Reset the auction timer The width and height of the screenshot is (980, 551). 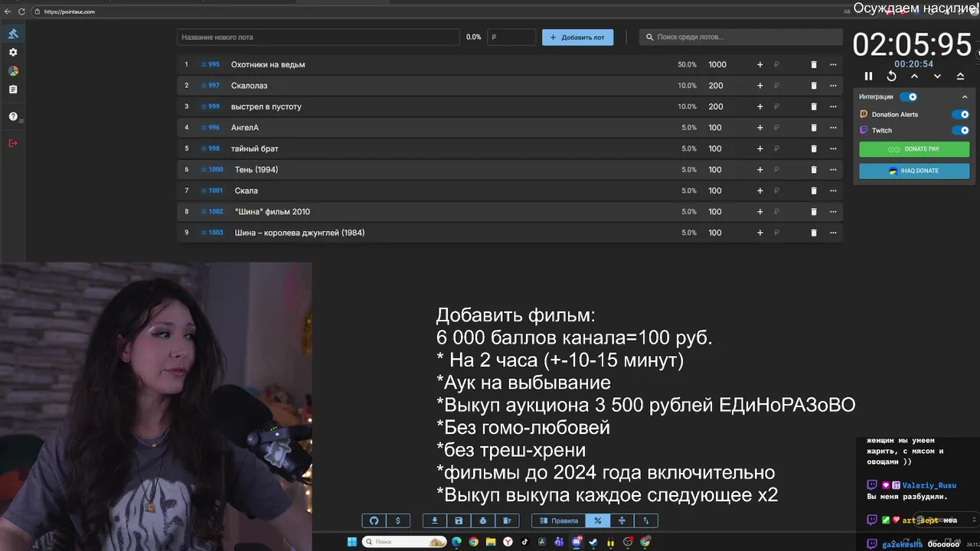pyautogui.click(x=891, y=77)
